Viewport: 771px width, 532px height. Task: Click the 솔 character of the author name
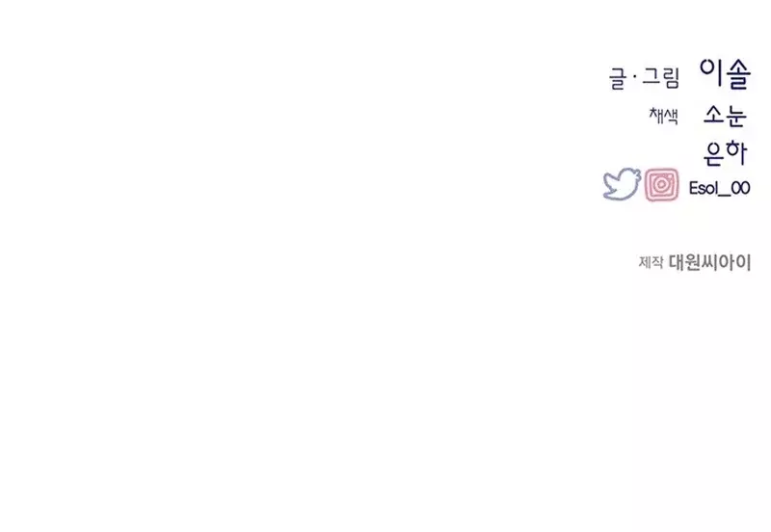coord(737,75)
